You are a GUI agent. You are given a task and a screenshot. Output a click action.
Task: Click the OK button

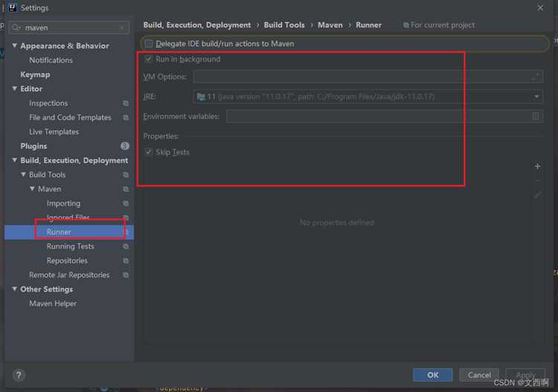433,375
